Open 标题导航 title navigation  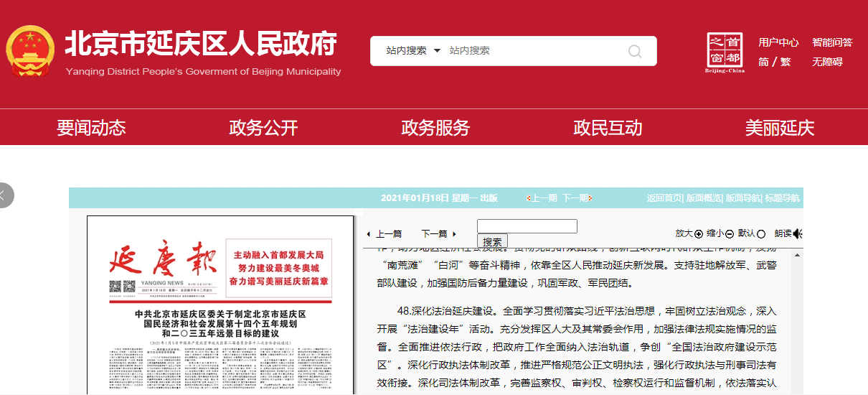point(782,198)
